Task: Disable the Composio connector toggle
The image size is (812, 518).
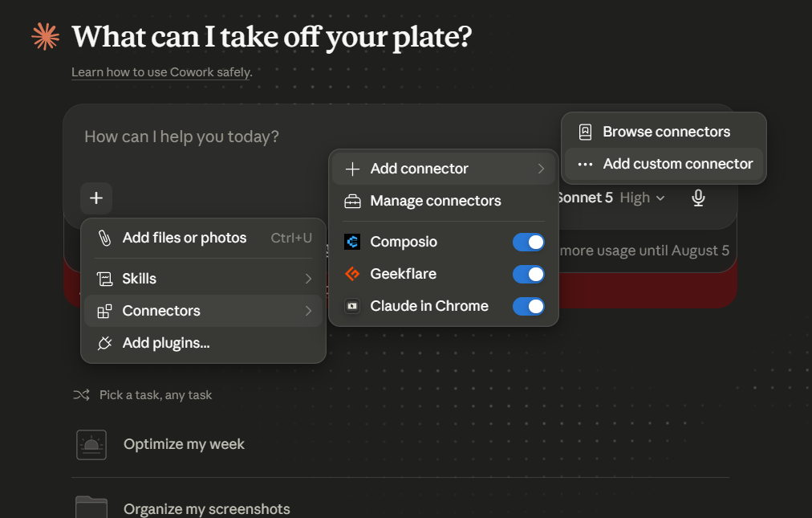Action: pyautogui.click(x=528, y=243)
